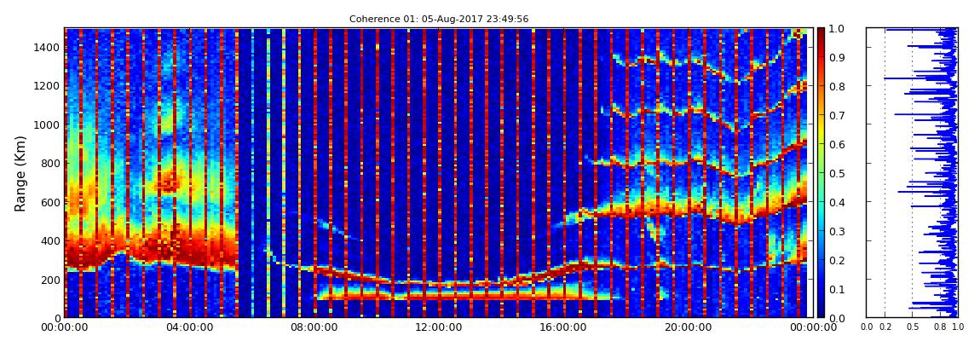Click the 1400 tick label on the range axis
This screenshot has height=347, width=980.
tap(47, 48)
